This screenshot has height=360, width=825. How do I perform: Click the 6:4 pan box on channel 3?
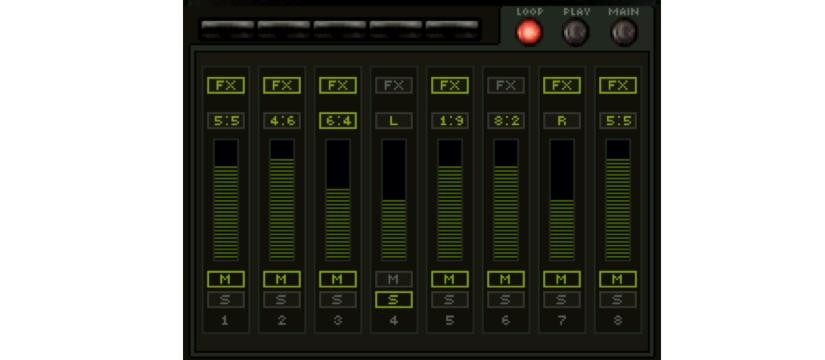pyautogui.click(x=338, y=121)
